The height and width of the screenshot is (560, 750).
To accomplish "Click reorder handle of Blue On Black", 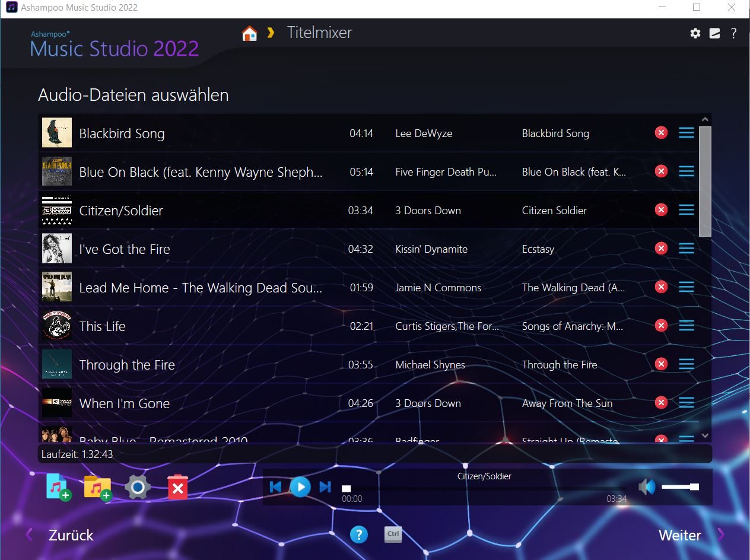I will click(x=687, y=171).
